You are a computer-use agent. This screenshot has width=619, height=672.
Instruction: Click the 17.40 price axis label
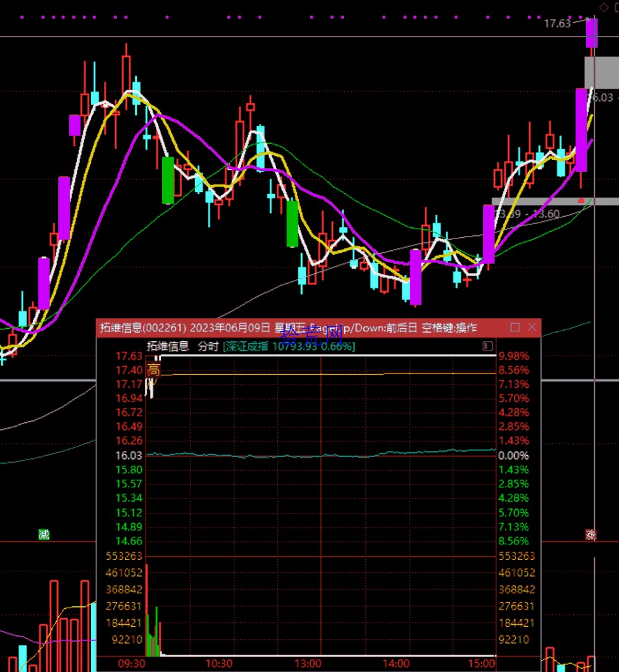coord(129,370)
